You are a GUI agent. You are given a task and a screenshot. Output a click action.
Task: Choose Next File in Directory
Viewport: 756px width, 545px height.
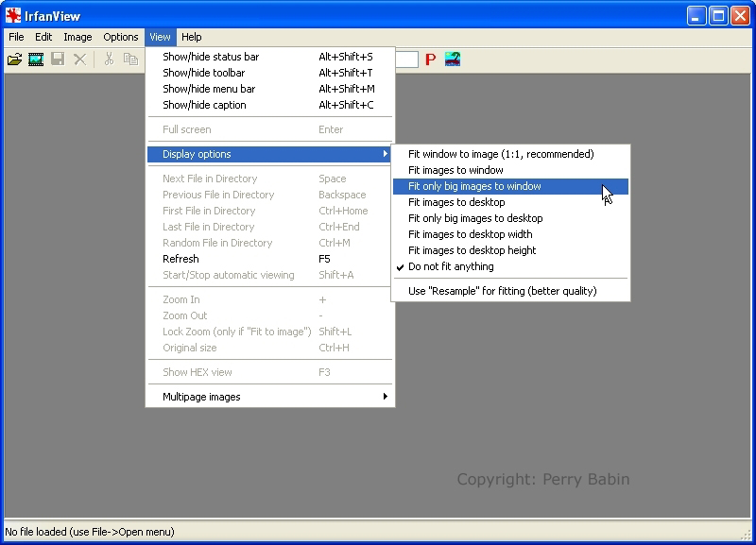tap(270, 179)
